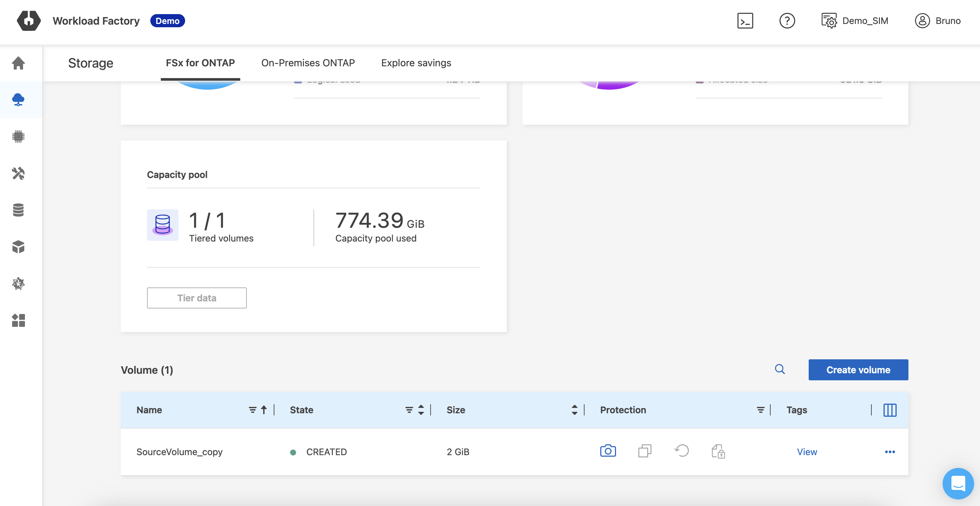
Task: Open the Demo_SIM account settings
Action: coord(854,21)
